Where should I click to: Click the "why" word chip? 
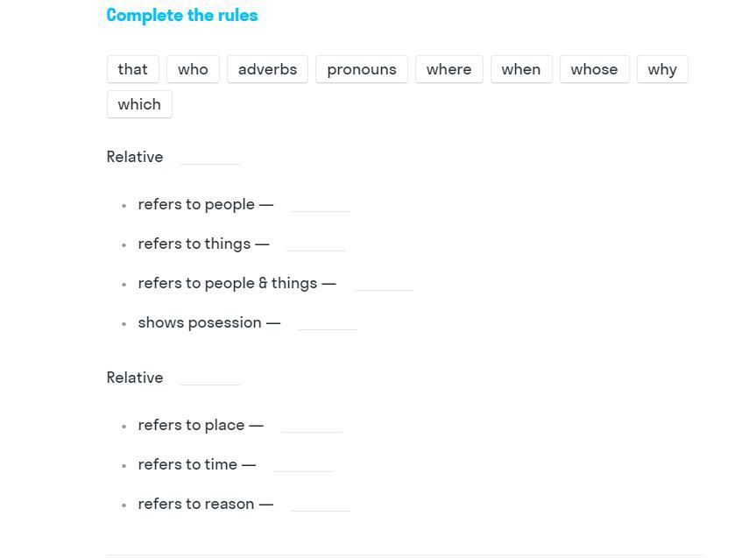coord(662,69)
